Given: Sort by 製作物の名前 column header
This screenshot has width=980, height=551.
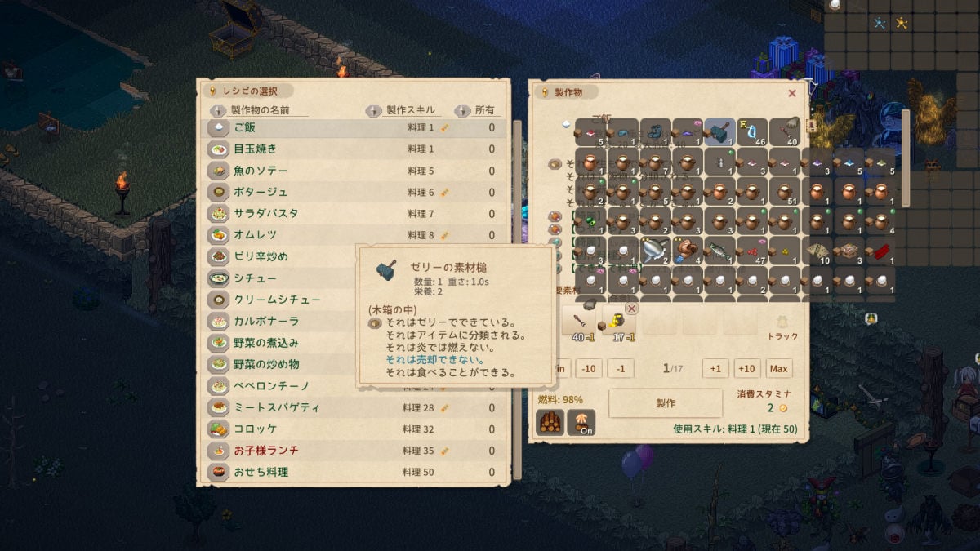Looking at the screenshot, I should coord(260,110).
